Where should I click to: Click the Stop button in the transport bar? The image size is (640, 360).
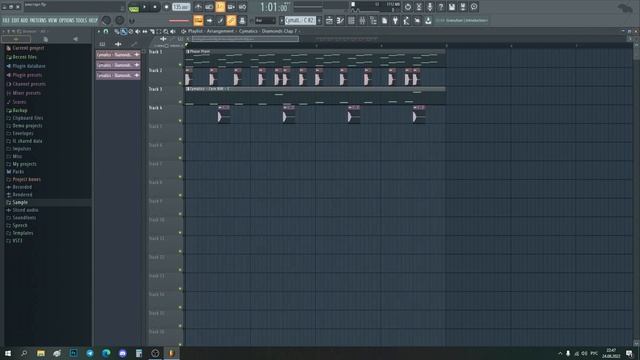pyautogui.click(x=155, y=7)
